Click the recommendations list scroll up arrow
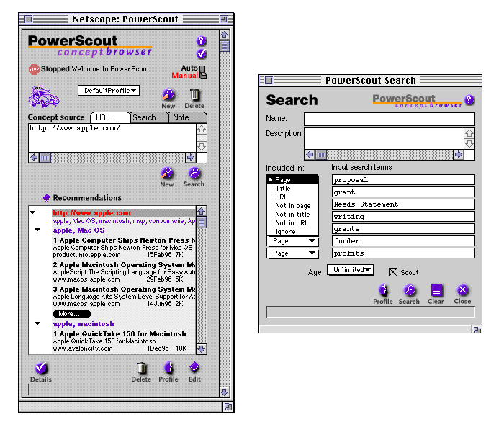The image size is (504, 432). (x=202, y=211)
